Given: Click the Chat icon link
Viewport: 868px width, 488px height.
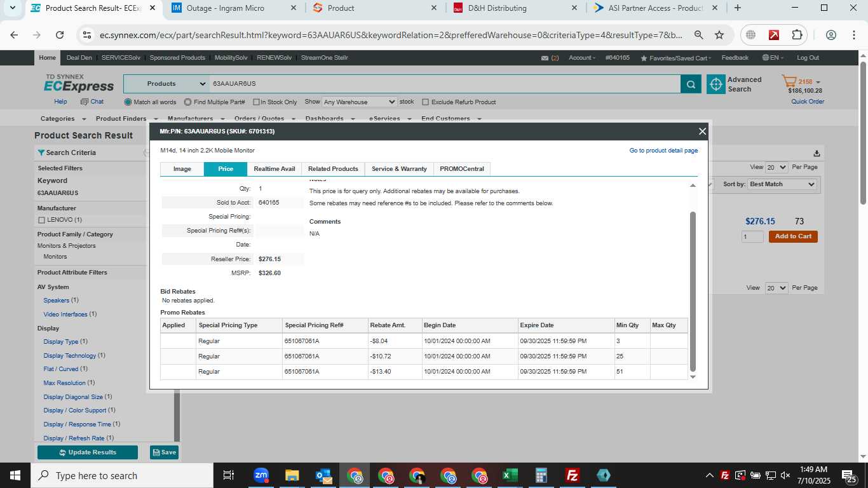Looking at the screenshot, I should pos(92,102).
